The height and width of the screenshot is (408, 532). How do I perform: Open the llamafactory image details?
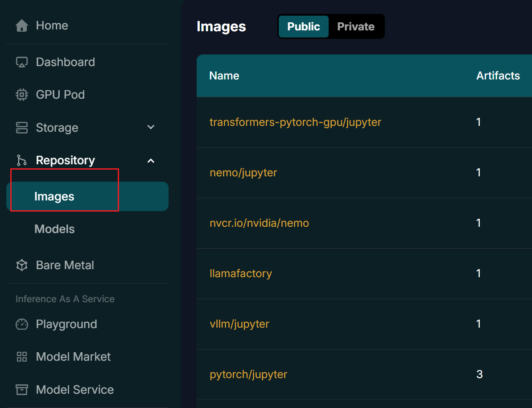[241, 273]
